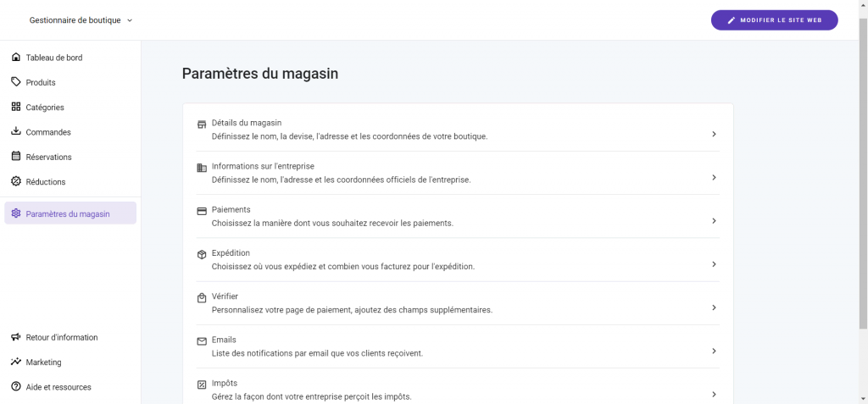Expand the Emails row chevron
Screen dimensions: 868x404
click(x=714, y=351)
